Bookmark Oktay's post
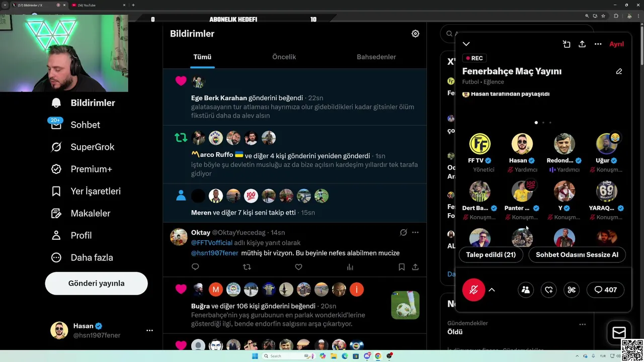Screen dimensions: 644x362 point(401,267)
